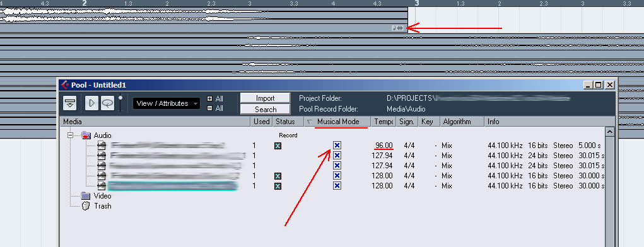Screen dimensions: 644x247
Task: Click the Key column header
Action: tap(429, 122)
